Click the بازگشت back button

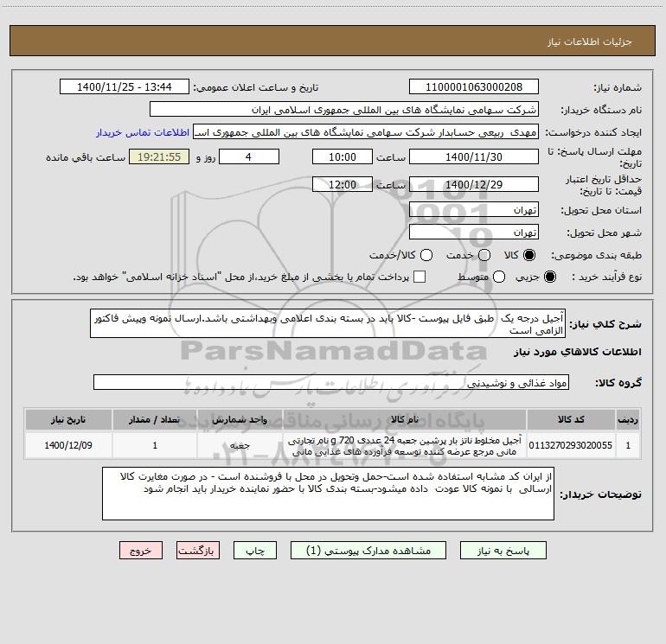(x=198, y=551)
